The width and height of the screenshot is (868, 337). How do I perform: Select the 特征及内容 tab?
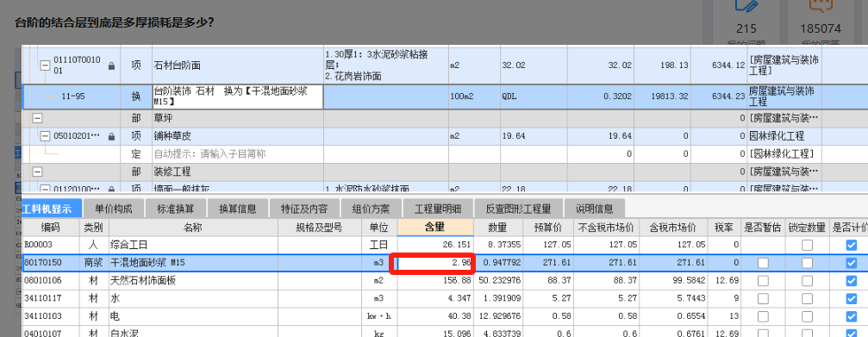pos(304,209)
